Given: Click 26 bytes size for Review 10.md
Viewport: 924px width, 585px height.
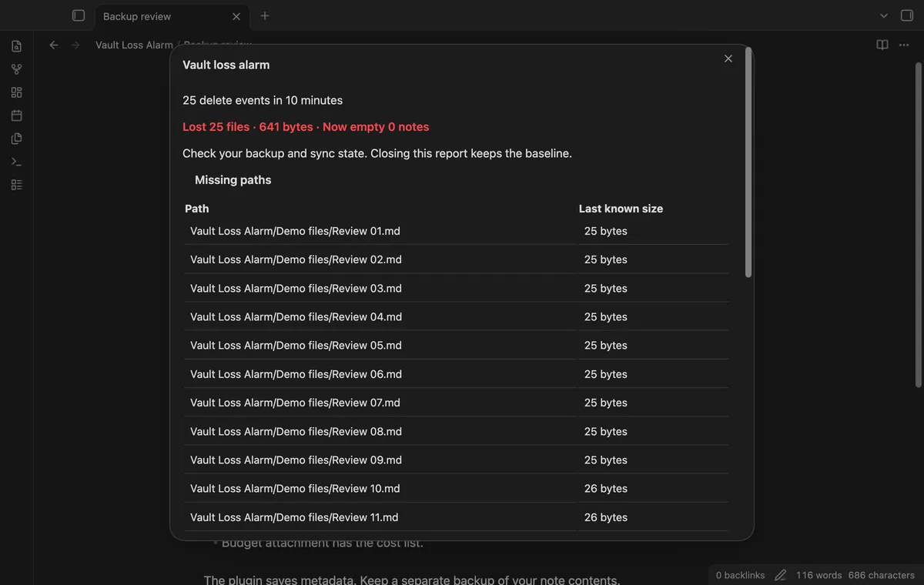Looking at the screenshot, I should 606,488.
